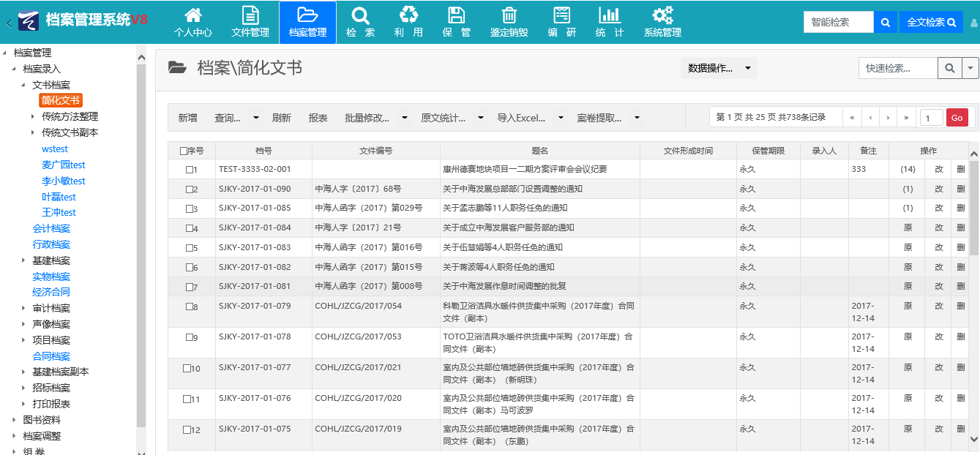Switch to the 编研 navigation item
Image resolution: width=980 pixels, height=455 pixels.
561,22
